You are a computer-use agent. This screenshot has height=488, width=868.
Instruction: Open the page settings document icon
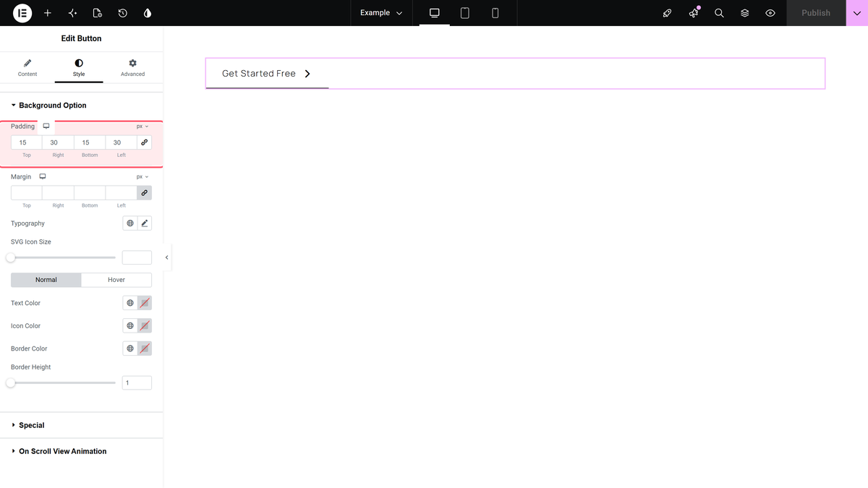(98, 13)
